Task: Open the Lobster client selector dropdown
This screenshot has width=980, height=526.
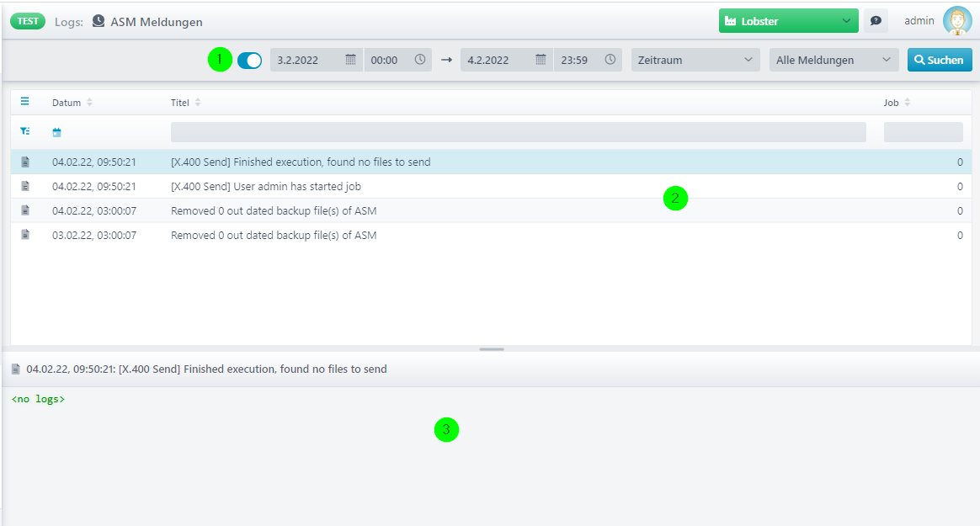Action: click(788, 21)
